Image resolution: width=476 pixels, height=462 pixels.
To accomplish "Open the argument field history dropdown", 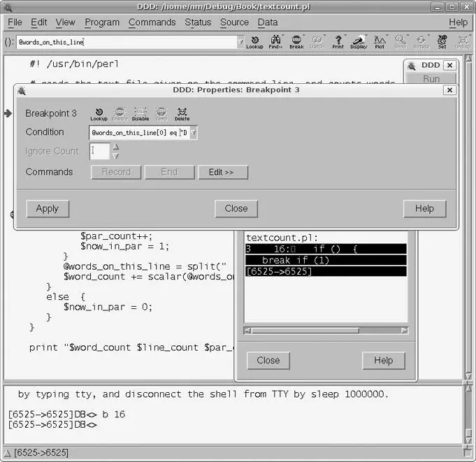I will [x=237, y=43].
